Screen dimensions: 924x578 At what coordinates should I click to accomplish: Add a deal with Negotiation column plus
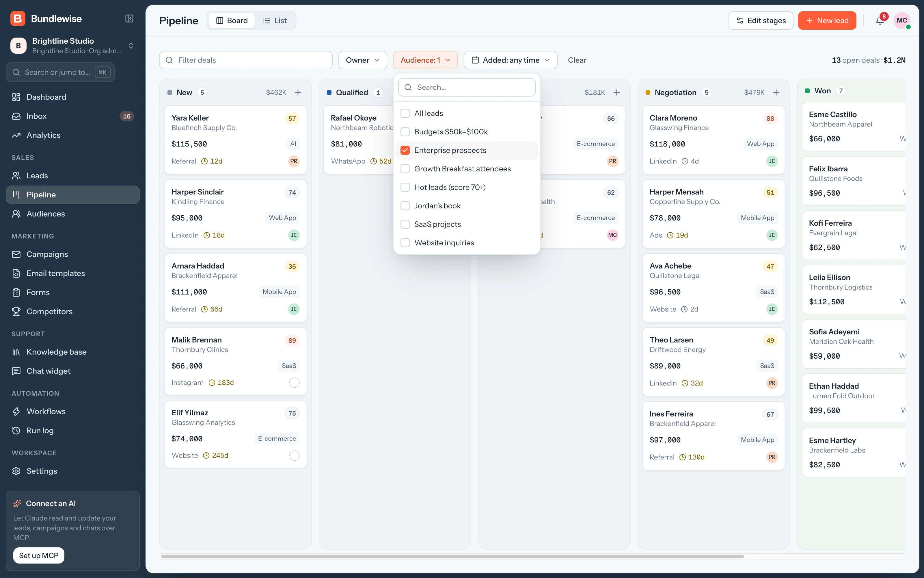pyautogui.click(x=776, y=92)
